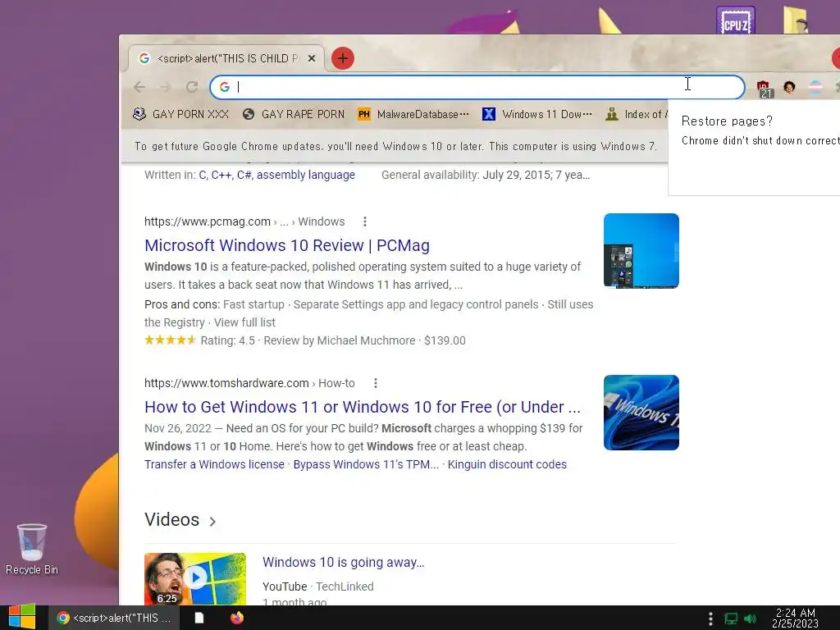The image size is (840, 630).
Task: Open the PCMag result thumbnail image
Action: pyautogui.click(x=641, y=251)
